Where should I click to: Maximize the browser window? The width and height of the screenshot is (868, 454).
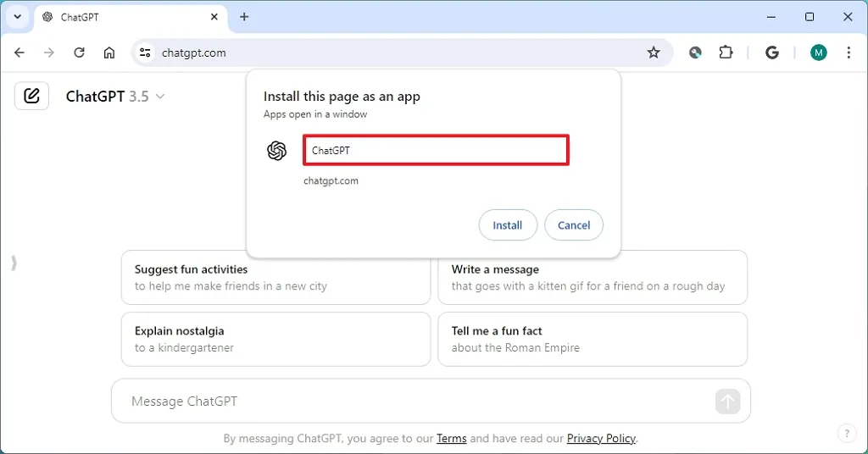(810, 17)
